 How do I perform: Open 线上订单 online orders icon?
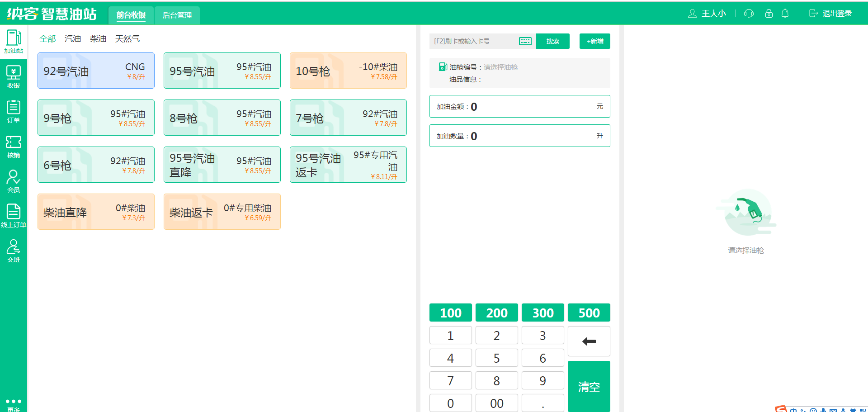(14, 216)
